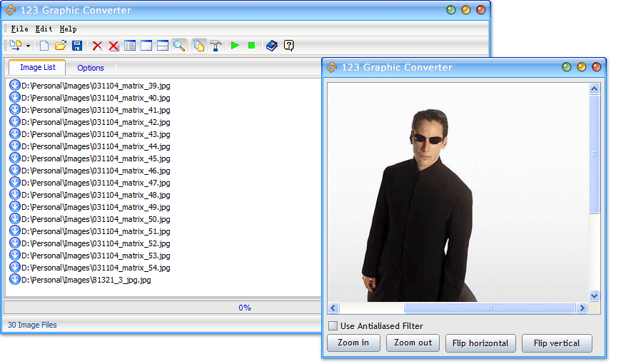
Task: Open the dropdown arrow beside the convert icon
Action: pos(28,46)
